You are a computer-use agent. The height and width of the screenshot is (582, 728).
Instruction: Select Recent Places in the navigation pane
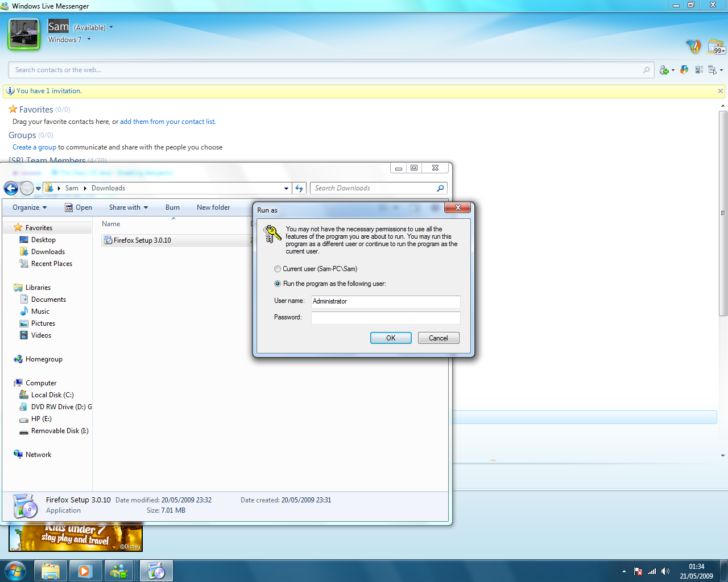(51, 264)
